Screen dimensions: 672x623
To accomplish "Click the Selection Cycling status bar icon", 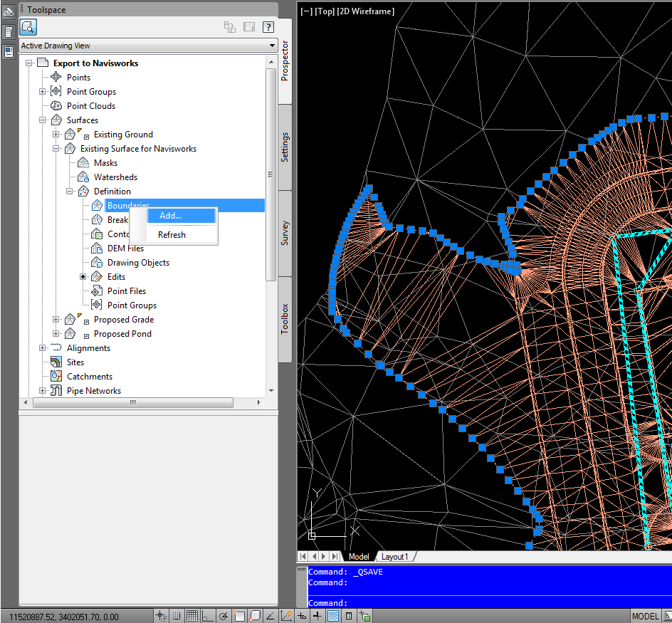I will pyautogui.click(x=364, y=616).
